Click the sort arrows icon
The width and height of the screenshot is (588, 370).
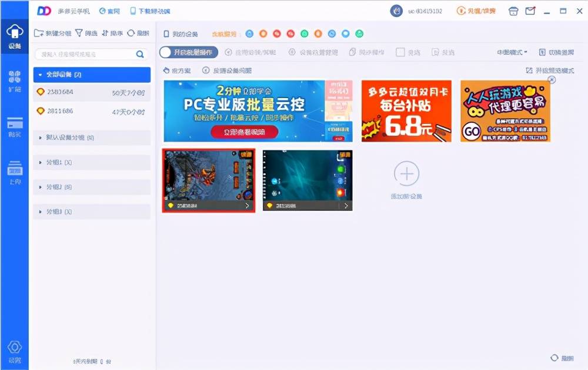(x=105, y=33)
